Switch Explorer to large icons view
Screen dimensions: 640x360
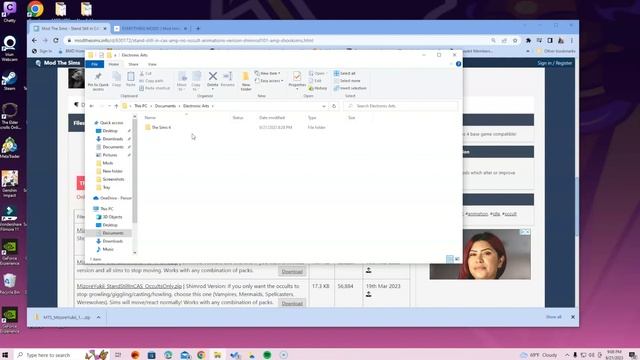tap(457, 259)
